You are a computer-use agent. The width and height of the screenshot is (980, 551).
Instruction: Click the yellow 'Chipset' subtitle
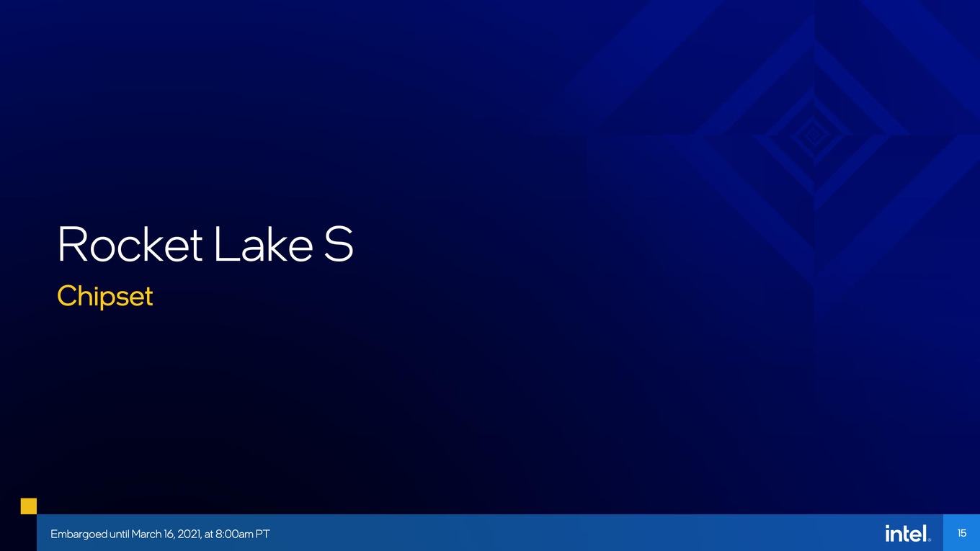pyautogui.click(x=105, y=297)
